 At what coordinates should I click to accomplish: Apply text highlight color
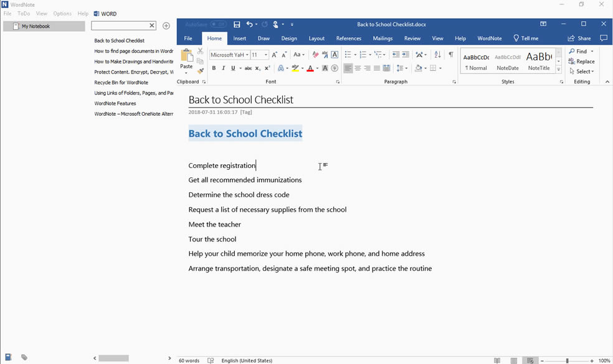pyautogui.click(x=295, y=67)
